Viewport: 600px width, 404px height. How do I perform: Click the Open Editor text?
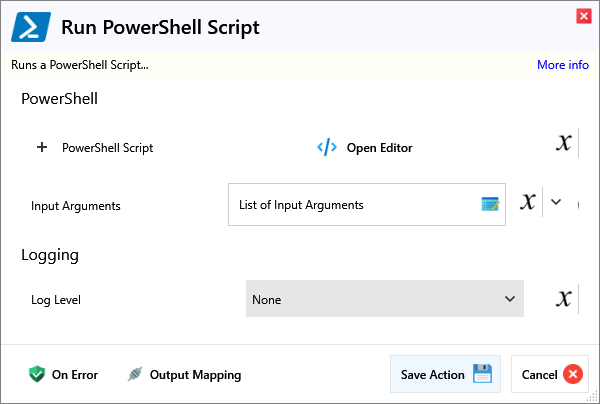379,148
